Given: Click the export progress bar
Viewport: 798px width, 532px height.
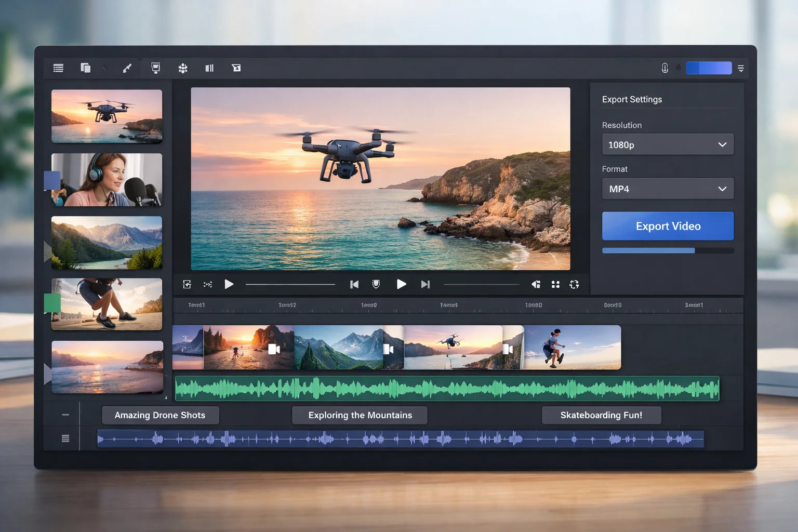Looking at the screenshot, I should (x=668, y=250).
